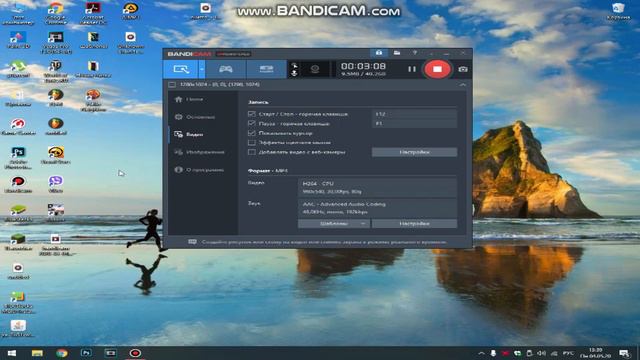Switch input language РУС in tray
The height and width of the screenshot is (360, 640).
(568, 353)
